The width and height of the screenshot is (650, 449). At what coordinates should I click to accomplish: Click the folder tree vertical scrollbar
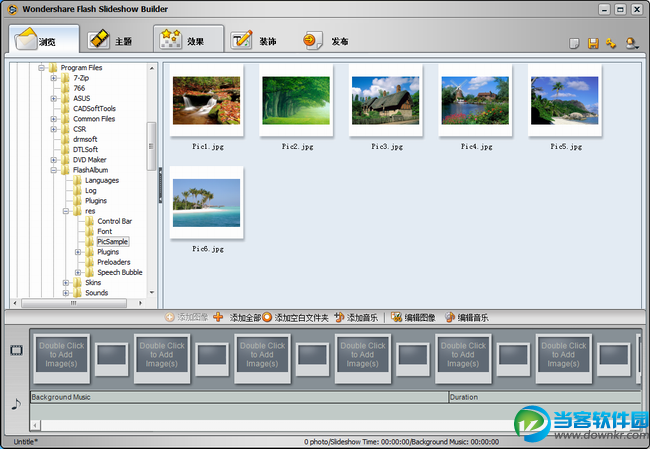point(152,150)
